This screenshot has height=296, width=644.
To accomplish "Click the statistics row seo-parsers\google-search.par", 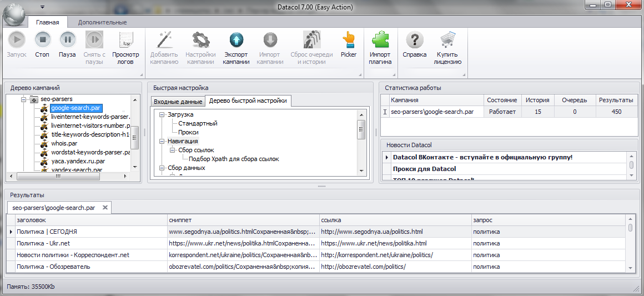I will pyautogui.click(x=509, y=112).
